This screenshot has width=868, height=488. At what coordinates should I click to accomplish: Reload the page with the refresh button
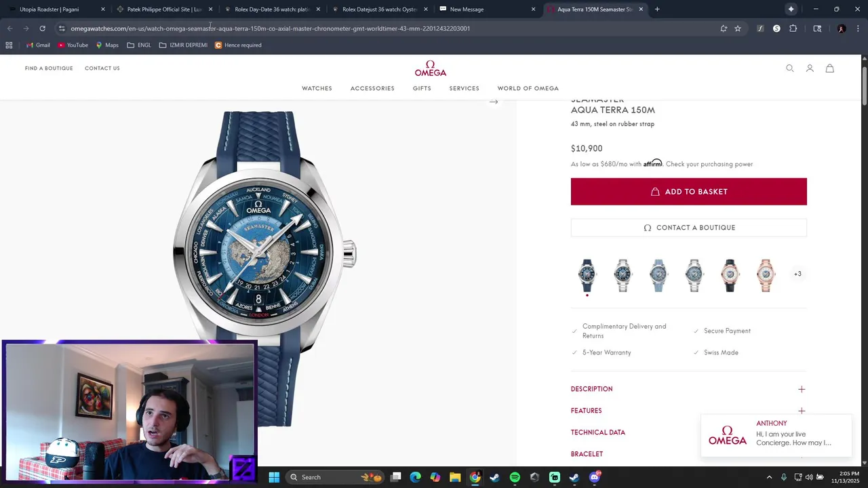point(42,28)
